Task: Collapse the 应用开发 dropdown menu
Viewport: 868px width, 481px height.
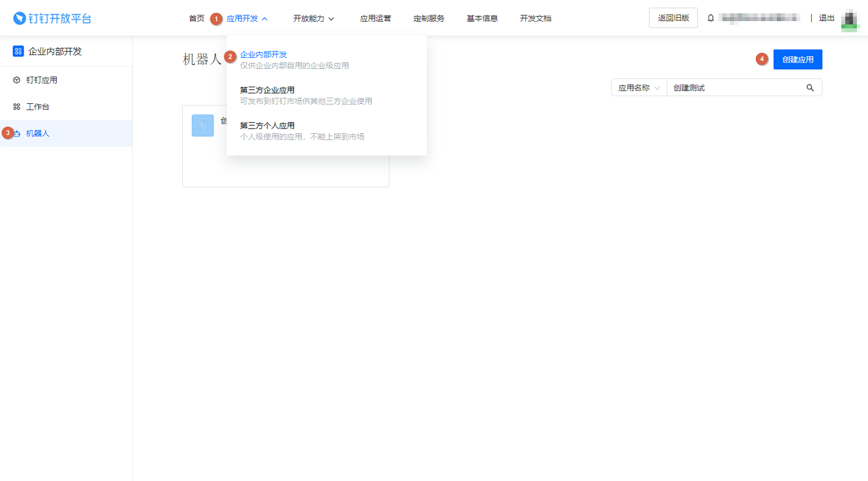Action: pos(247,18)
